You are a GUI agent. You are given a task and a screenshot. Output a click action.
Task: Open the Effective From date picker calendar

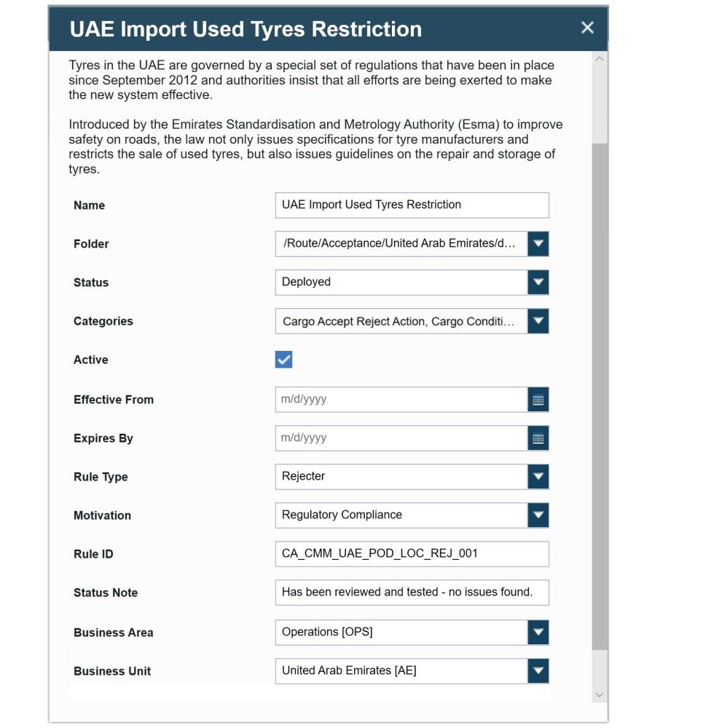click(x=538, y=400)
